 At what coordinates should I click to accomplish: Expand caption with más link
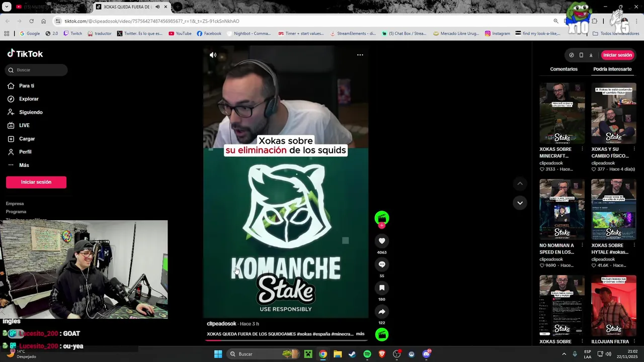pos(360,334)
